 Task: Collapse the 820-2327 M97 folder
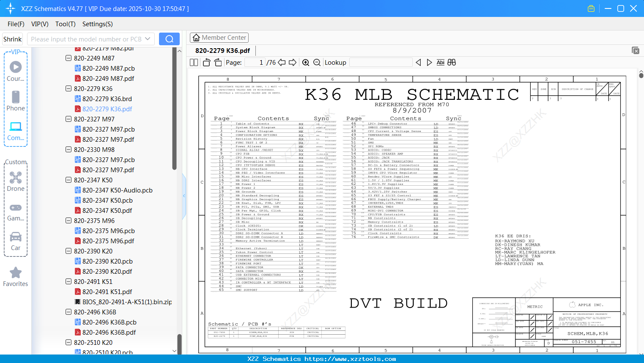point(69,119)
